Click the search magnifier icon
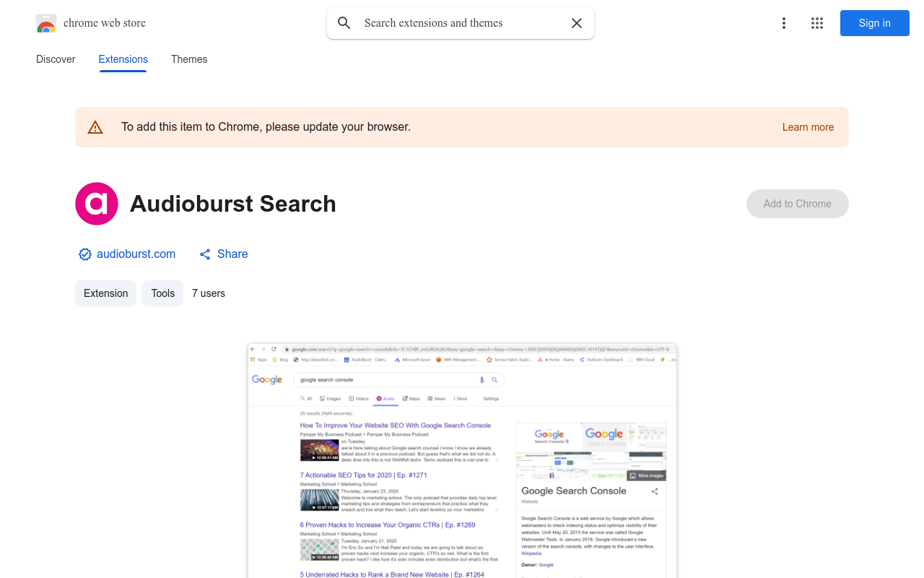The width and height of the screenshot is (924, 578). tap(344, 23)
